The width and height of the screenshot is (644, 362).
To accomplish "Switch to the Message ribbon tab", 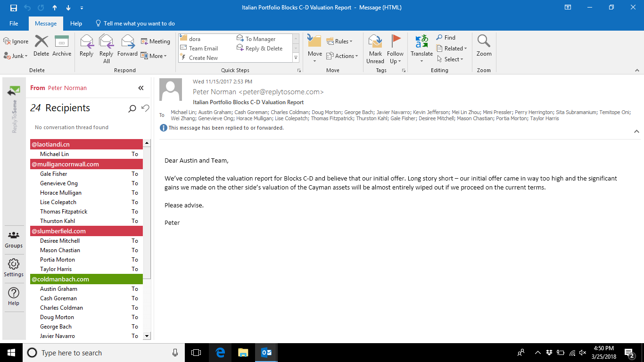I will 46,24.
